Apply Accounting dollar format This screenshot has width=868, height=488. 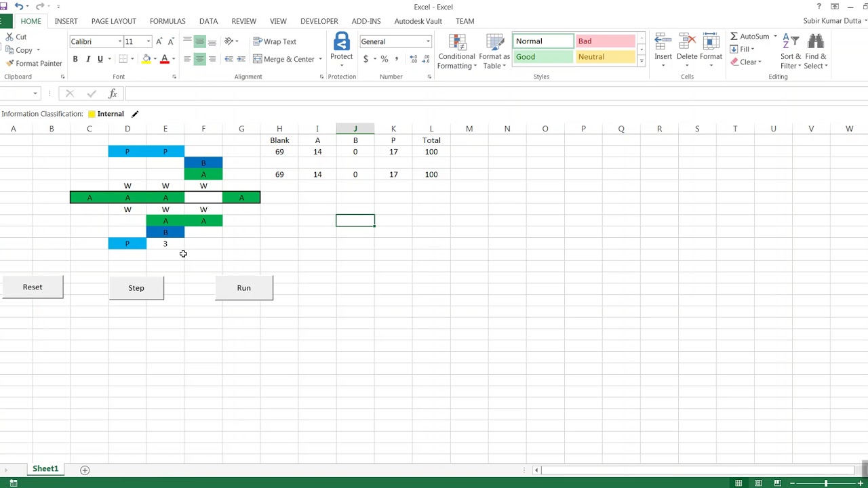point(366,59)
